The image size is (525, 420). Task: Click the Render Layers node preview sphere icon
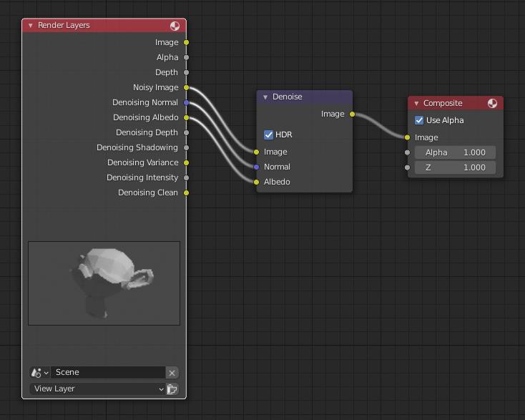click(175, 26)
